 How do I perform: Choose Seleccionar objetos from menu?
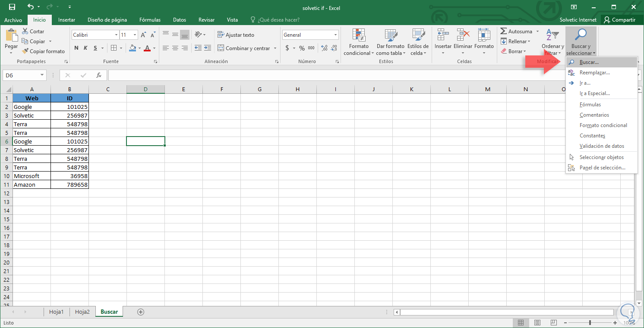(601, 157)
